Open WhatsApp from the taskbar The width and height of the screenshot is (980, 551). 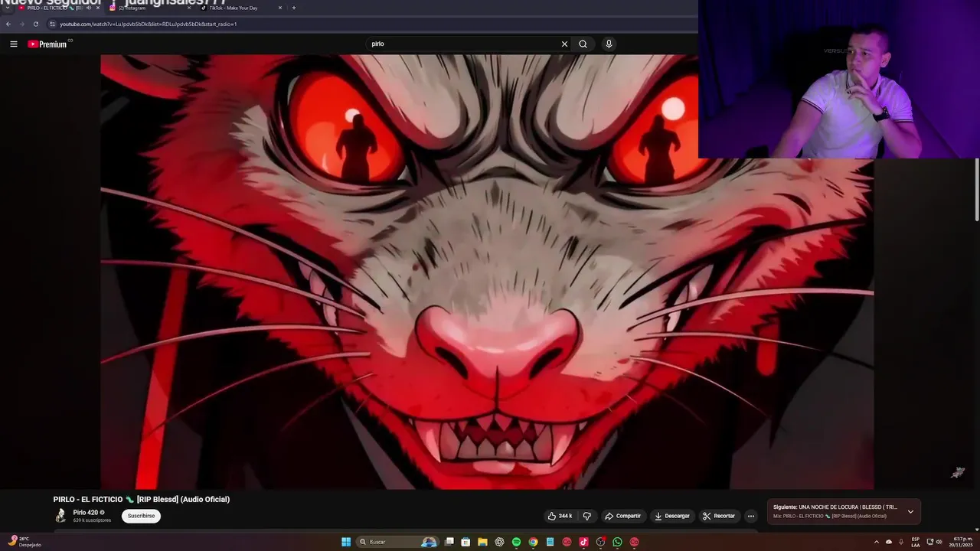tap(617, 542)
